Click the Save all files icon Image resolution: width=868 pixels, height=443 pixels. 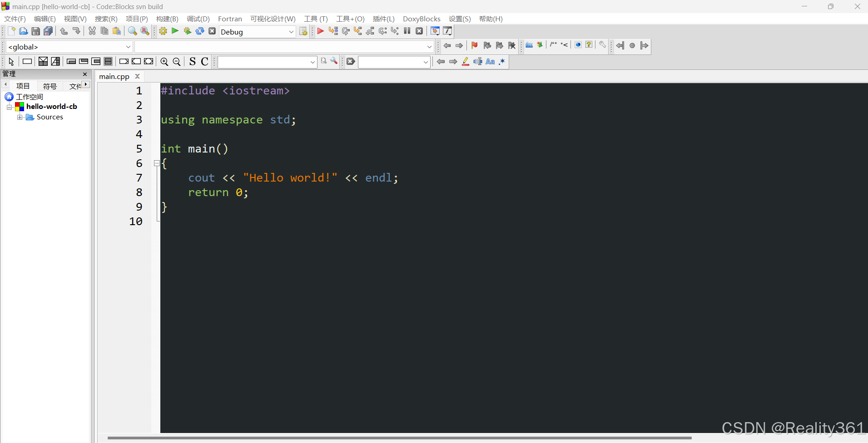48,31
